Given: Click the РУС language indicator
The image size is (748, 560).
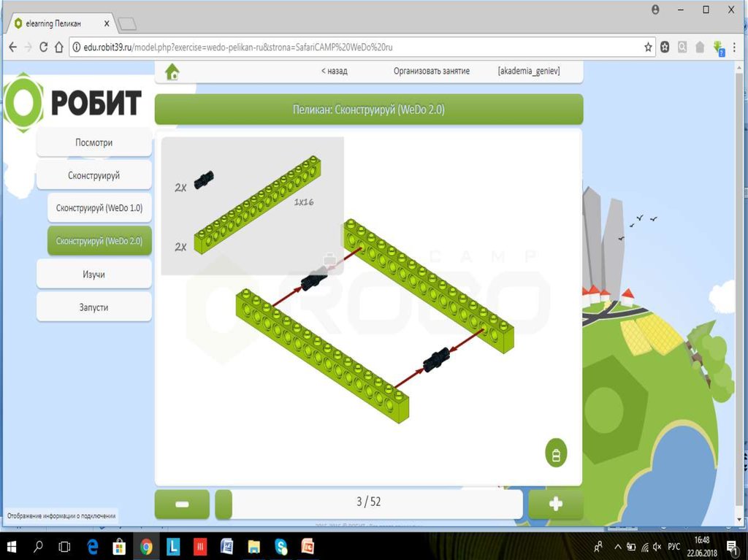Looking at the screenshot, I should (x=673, y=547).
